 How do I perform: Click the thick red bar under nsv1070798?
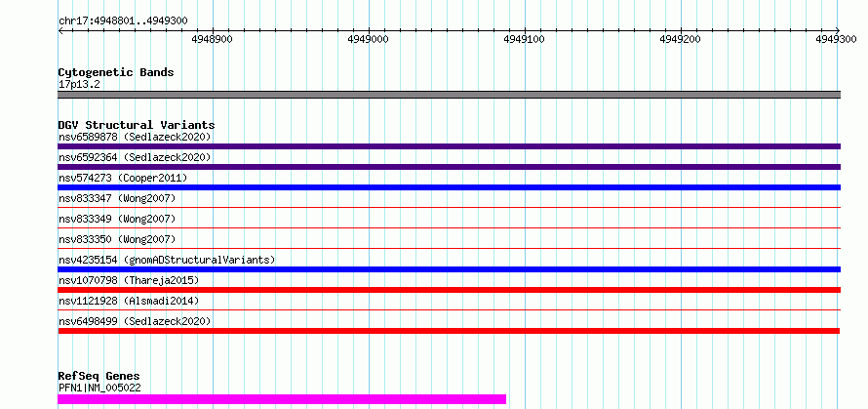pos(449,290)
